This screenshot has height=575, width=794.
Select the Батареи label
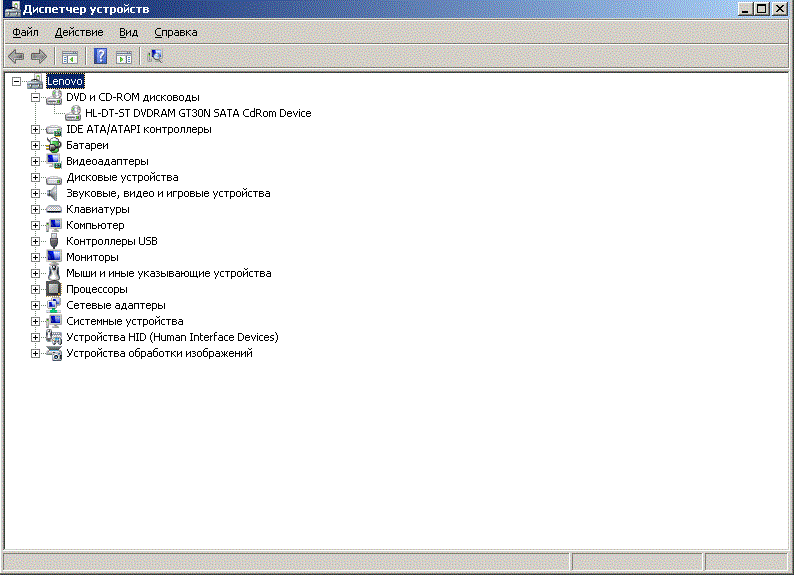(87, 145)
